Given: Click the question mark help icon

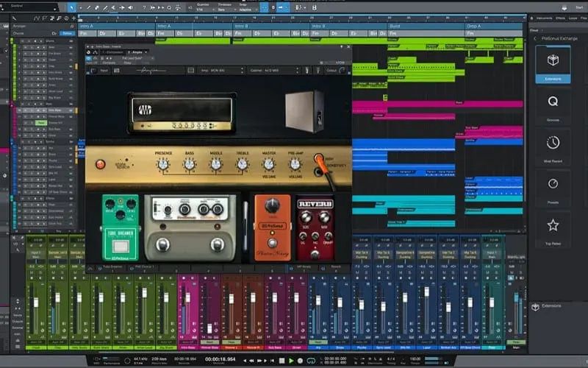Looking at the screenshot, I should point(144,7).
